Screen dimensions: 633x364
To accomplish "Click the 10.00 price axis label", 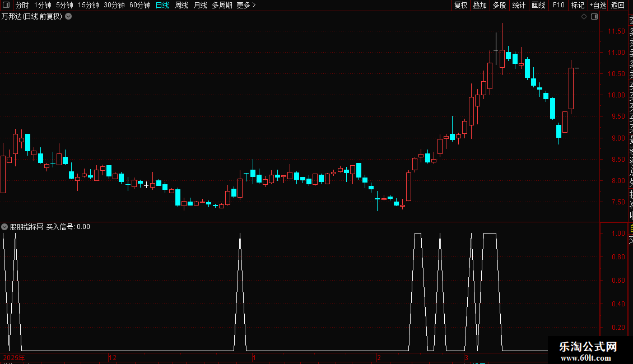I will pyautogui.click(x=616, y=95).
